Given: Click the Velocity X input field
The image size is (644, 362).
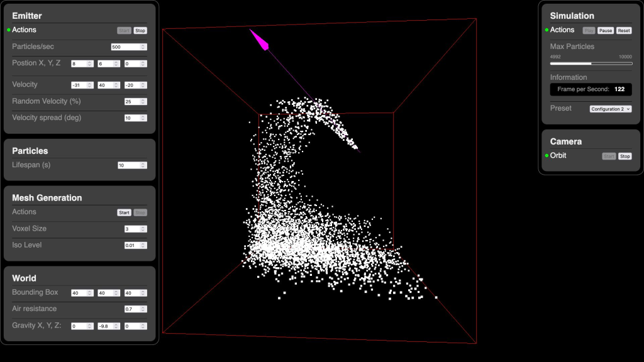Looking at the screenshot, I should 79,85.
